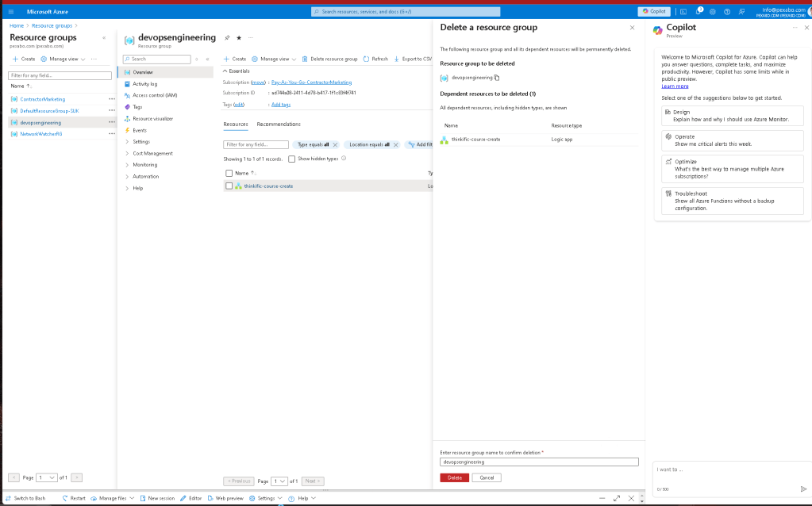Open Tags in the resource menu
Viewport: 812px width, 506px height.
137,107
